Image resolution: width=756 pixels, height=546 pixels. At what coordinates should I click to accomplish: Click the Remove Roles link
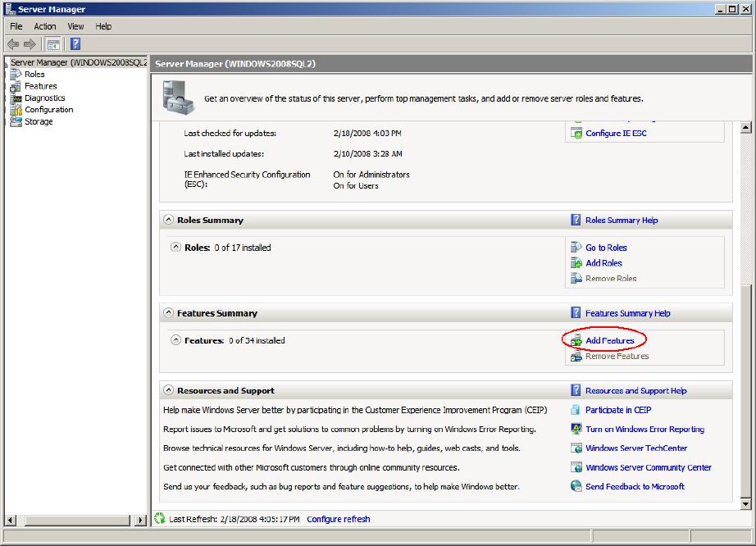tap(611, 279)
